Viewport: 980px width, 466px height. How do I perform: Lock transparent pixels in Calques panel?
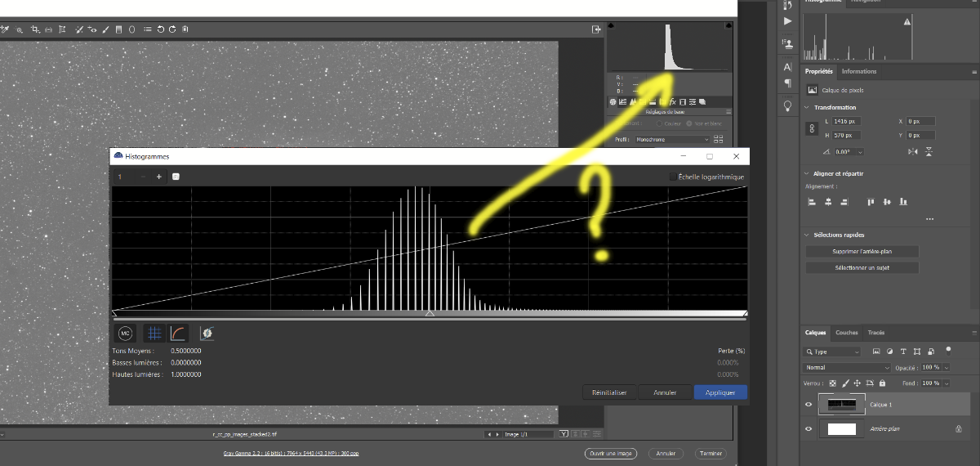833,383
